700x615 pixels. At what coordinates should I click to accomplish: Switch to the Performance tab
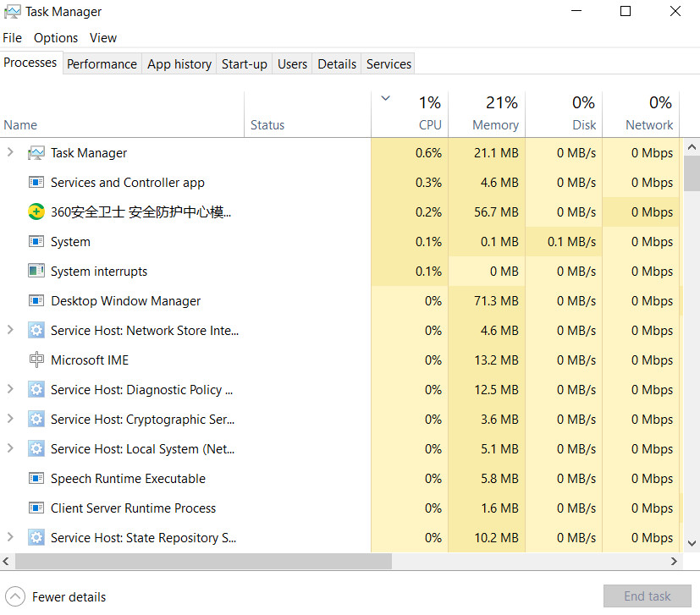(102, 63)
